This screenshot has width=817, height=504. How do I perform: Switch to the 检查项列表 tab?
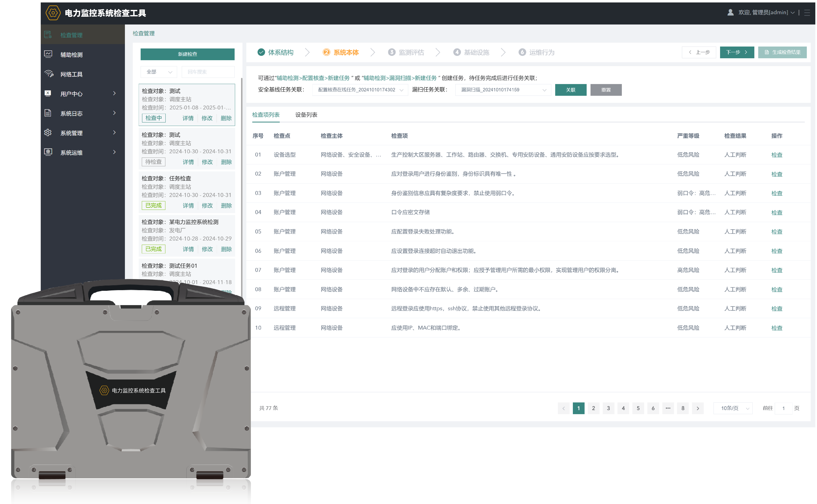pyautogui.click(x=266, y=115)
